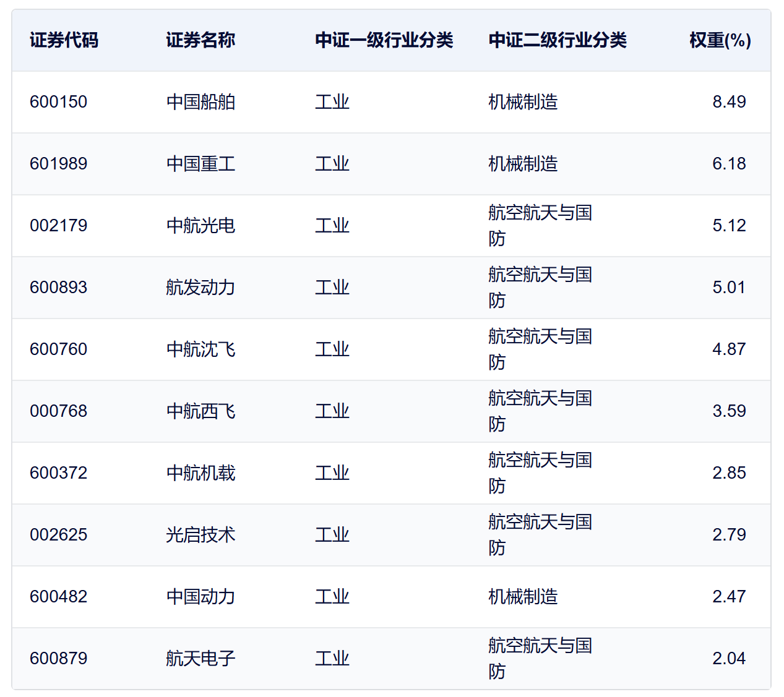Viewport: 784px width, 697px height.
Task: Click 机械制造 in the 中国重工 row
Action: [523, 164]
